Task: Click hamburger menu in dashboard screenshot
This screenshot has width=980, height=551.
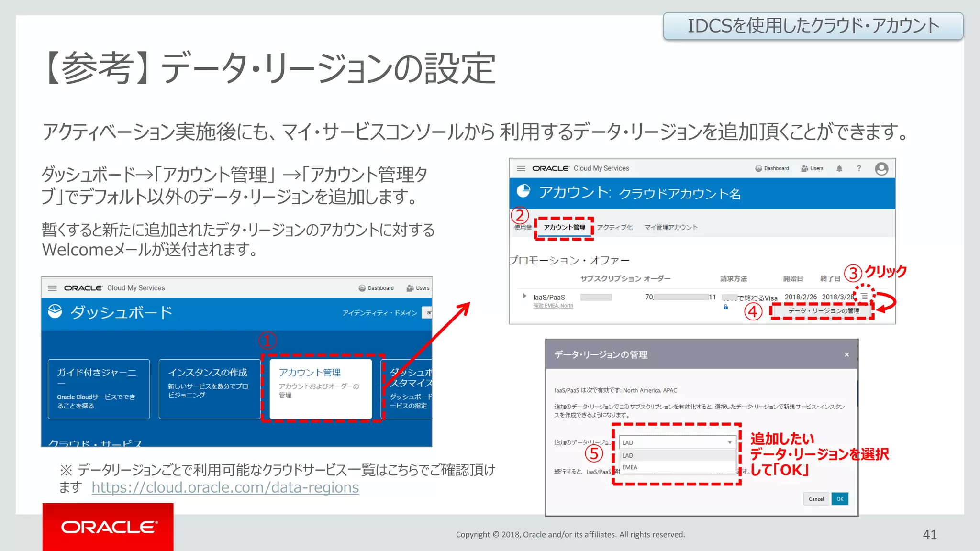Action: [x=53, y=288]
